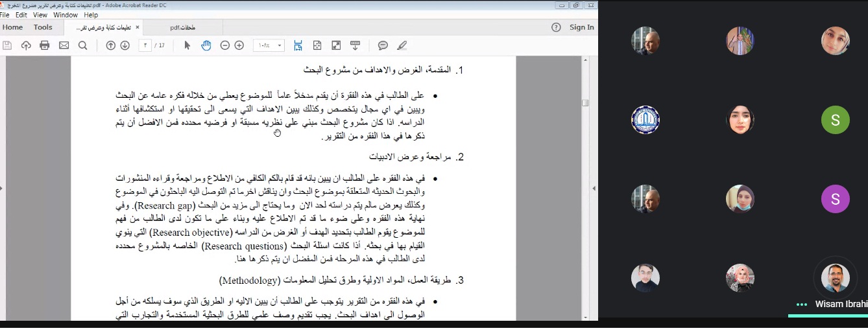
Task: Click the Save file icon
Action: [x=7, y=45]
